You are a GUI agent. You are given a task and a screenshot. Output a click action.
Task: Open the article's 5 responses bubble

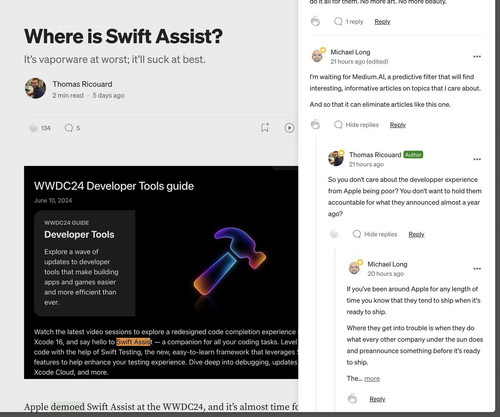72,128
